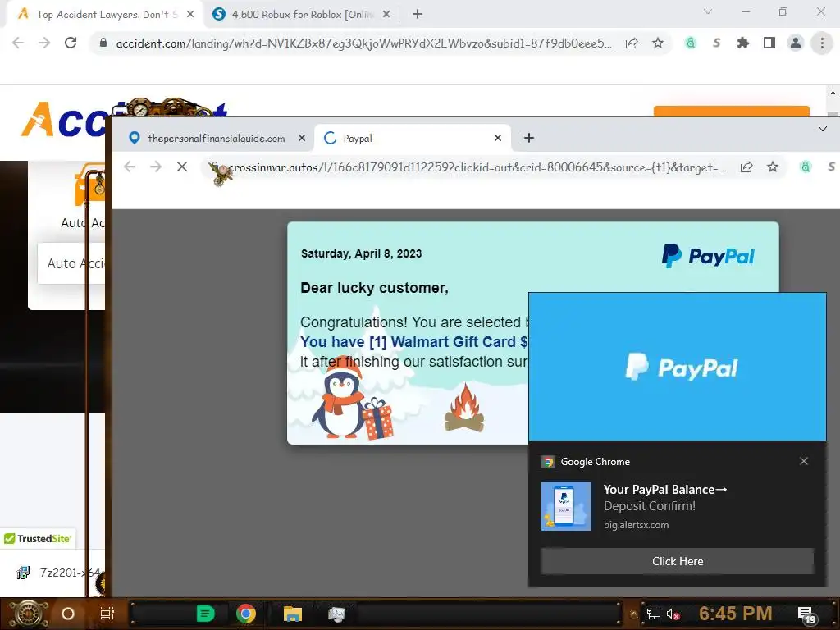Share the crossinmar.autos page

tap(746, 167)
